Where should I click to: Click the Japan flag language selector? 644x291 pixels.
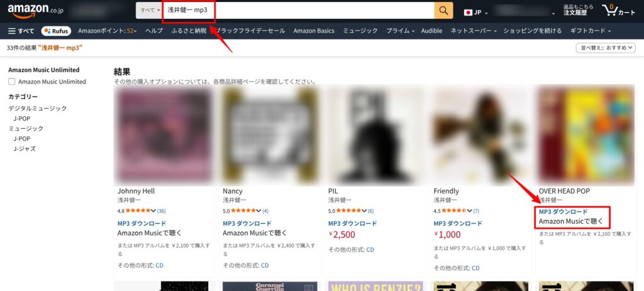pos(476,13)
